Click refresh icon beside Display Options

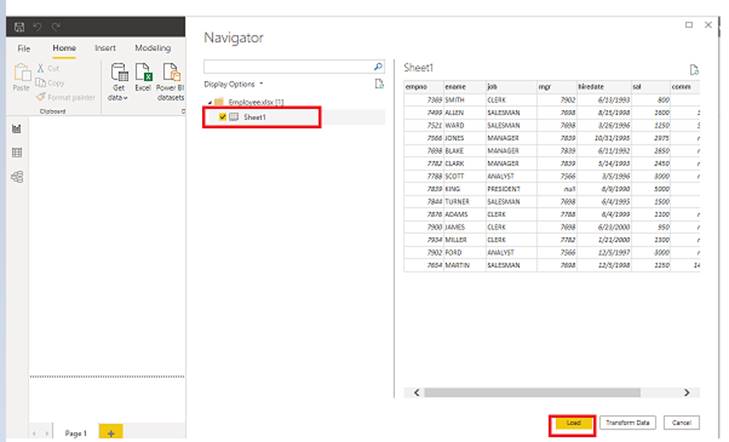[379, 84]
